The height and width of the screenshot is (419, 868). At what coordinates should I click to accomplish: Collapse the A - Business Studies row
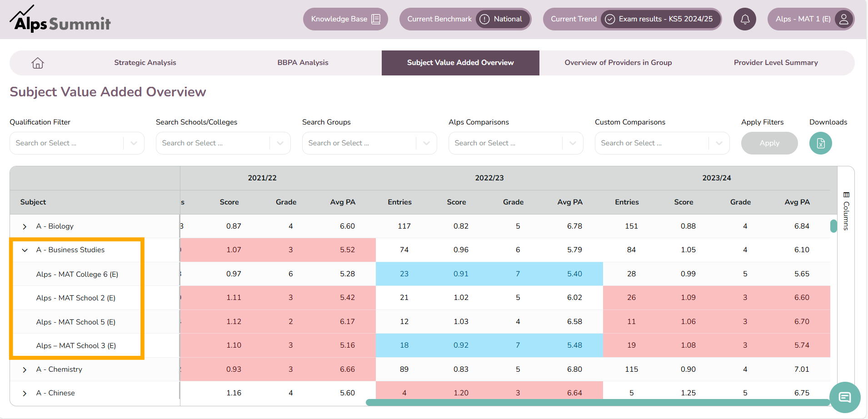[25, 250]
